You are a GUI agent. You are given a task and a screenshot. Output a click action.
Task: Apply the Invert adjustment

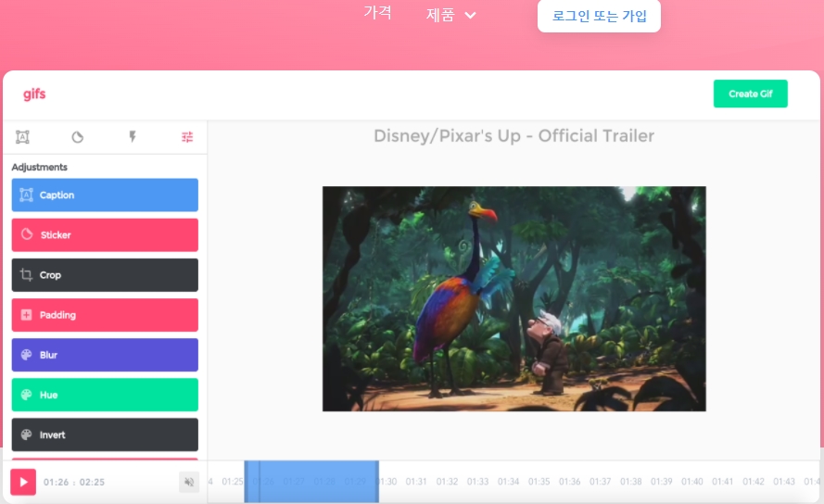tap(105, 435)
